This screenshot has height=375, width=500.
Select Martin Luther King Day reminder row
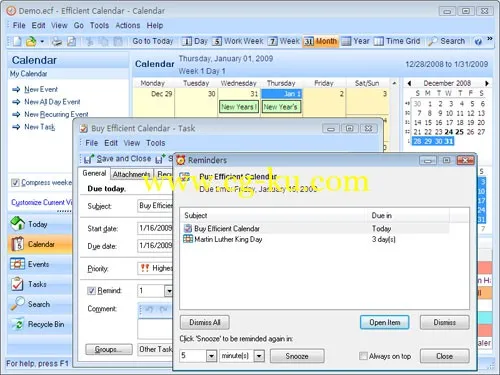pos(316,239)
